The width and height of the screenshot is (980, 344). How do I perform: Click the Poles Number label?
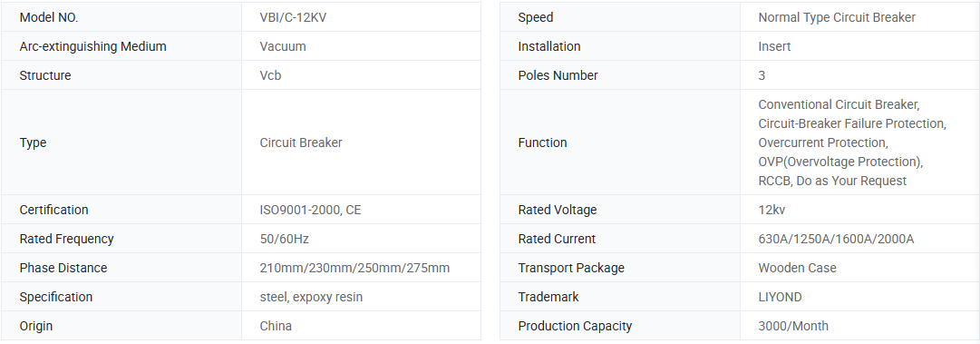(558, 75)
